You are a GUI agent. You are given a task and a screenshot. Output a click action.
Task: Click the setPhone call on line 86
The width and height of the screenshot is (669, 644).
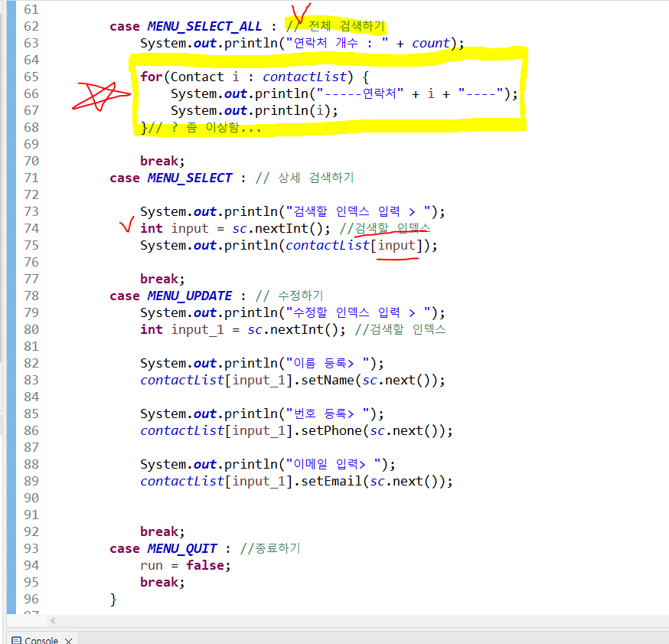pyautogui.click(x=296, y=430)
